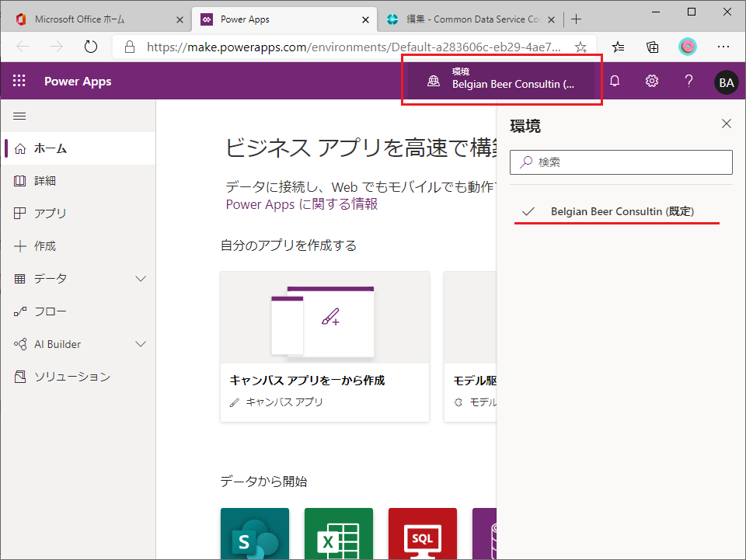Close the Microsoft Office ホーム tab
746x560 pixels.
(x=180, y=19)
